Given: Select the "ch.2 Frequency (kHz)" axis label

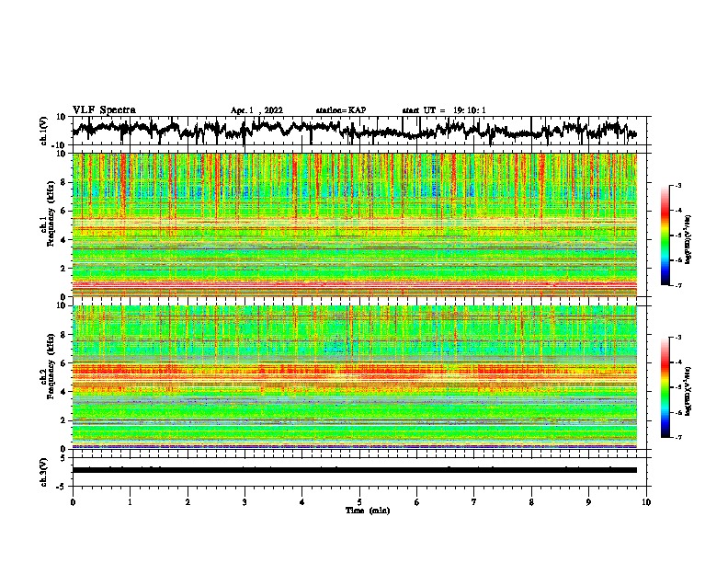Looking at the screenshot, I should (48, 367).
